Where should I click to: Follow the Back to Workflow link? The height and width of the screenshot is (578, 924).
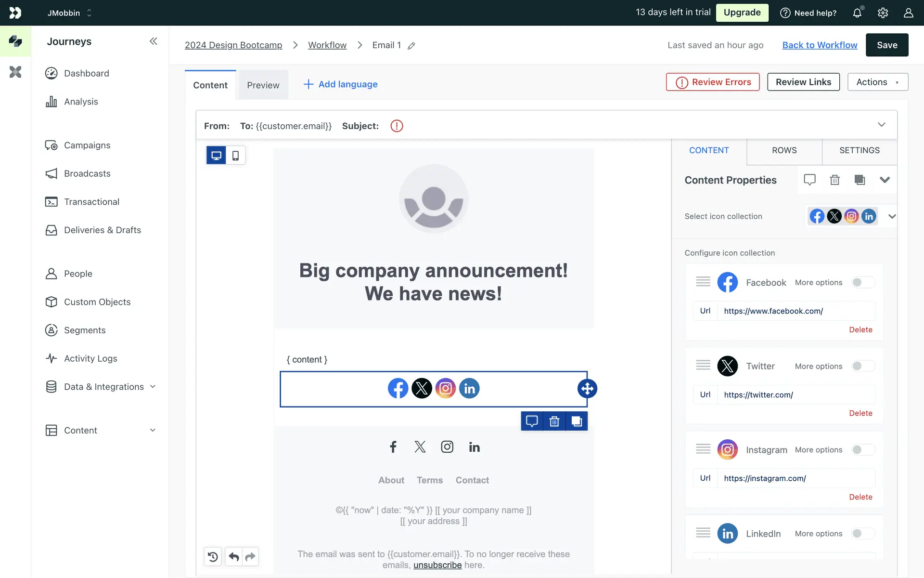(x=820, y=45)
